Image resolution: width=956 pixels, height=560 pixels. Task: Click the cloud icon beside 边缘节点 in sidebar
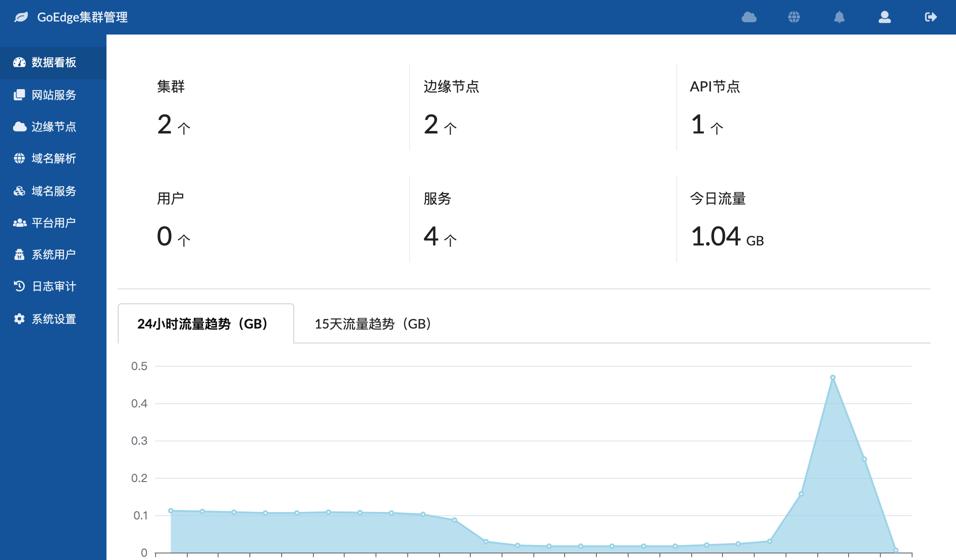coord(19,126)
